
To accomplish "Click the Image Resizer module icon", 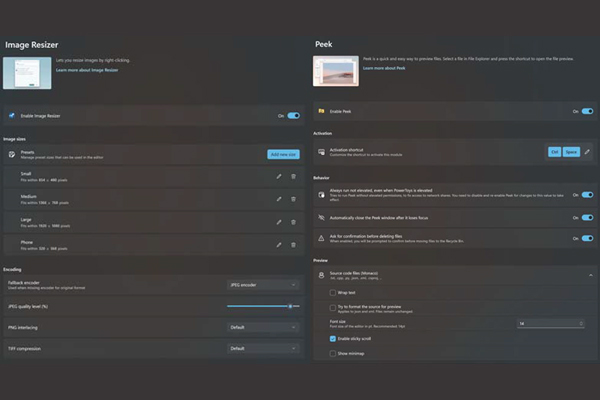I will [x=12, y=116].
